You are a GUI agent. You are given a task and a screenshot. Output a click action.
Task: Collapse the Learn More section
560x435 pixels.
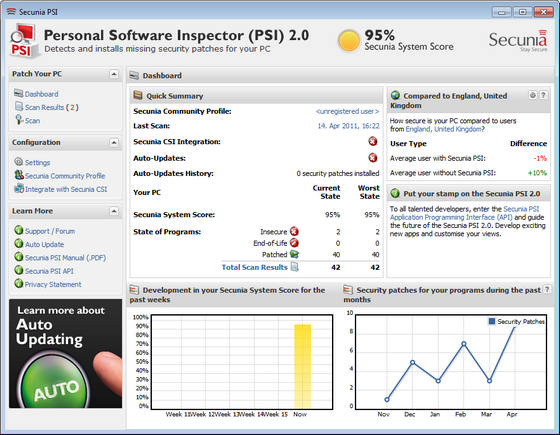pos(114,211)
